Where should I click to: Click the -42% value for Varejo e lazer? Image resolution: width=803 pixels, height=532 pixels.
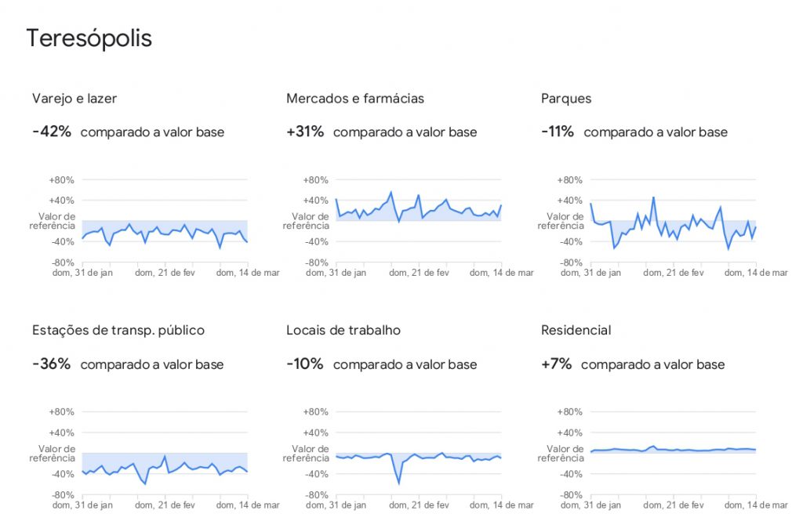pyautogui.click(x=52, y=132)
